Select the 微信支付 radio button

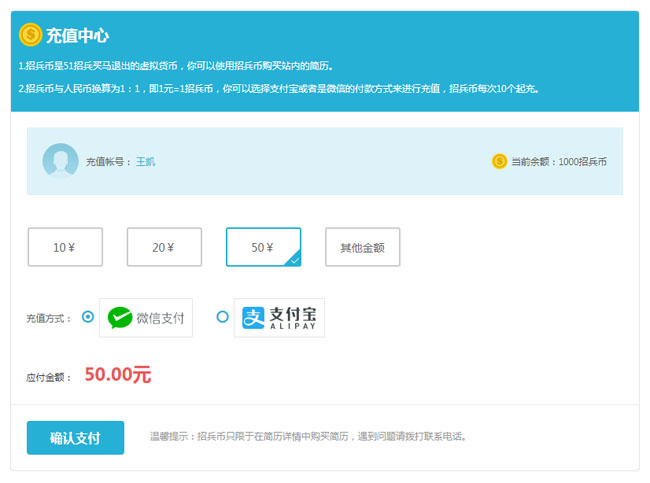pyautogui.click(x=88, y=317)
